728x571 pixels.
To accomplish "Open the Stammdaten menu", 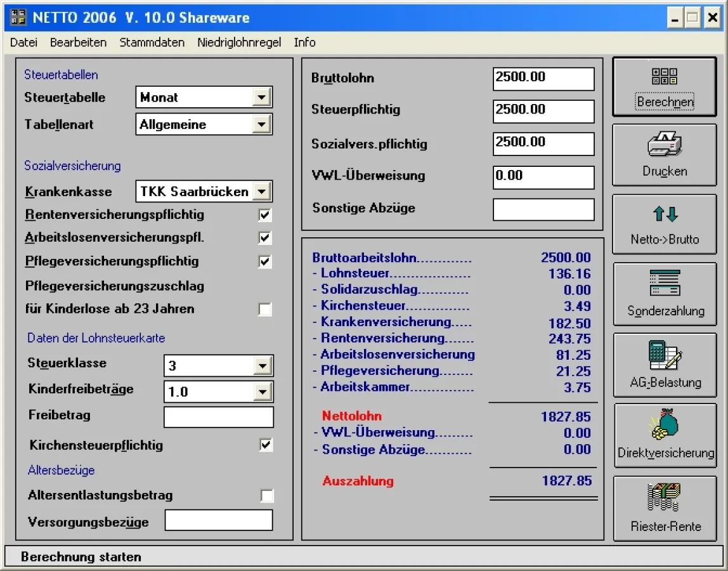I will point(152,43).
